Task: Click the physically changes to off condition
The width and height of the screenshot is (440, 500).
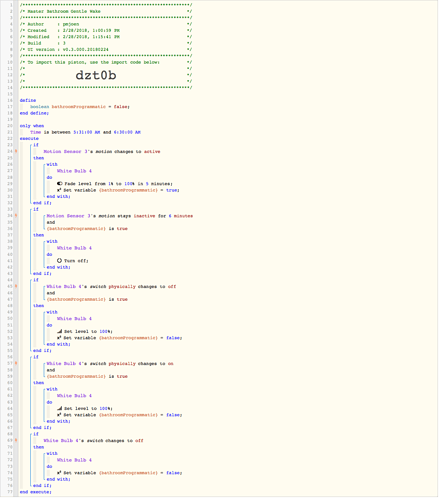Action: coord(111,287)
